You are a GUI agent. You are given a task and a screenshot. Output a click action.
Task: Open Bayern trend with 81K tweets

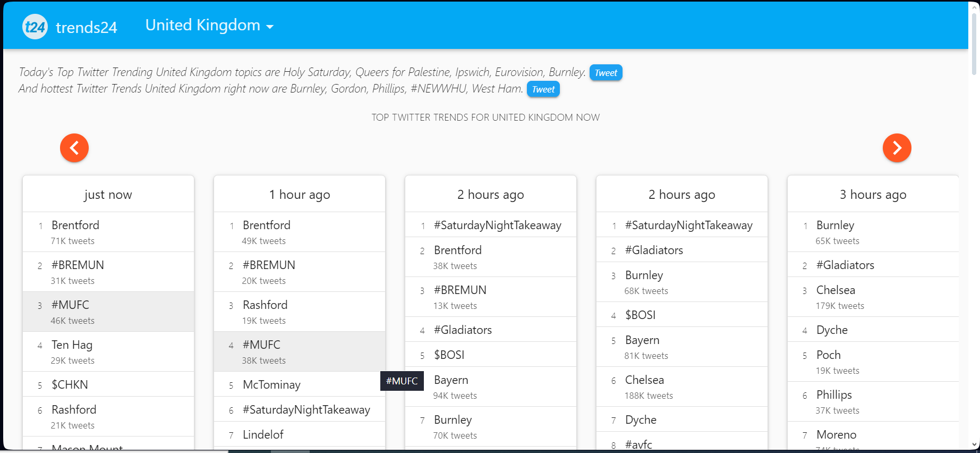(642, 340)
